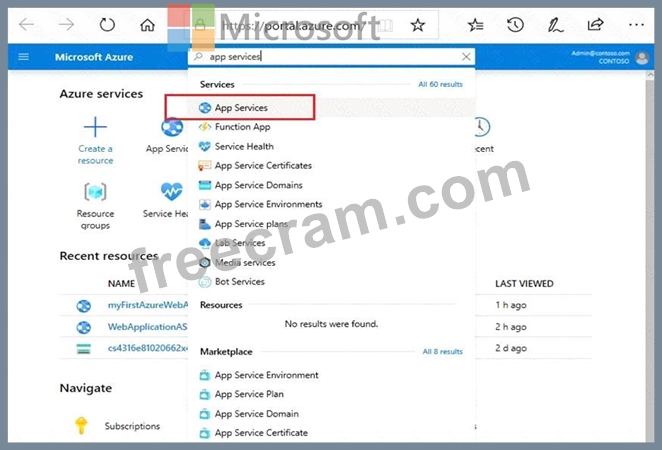Open the favorites list icon
The height and width of the screenshot is (450, 662).
click(476, 25)
